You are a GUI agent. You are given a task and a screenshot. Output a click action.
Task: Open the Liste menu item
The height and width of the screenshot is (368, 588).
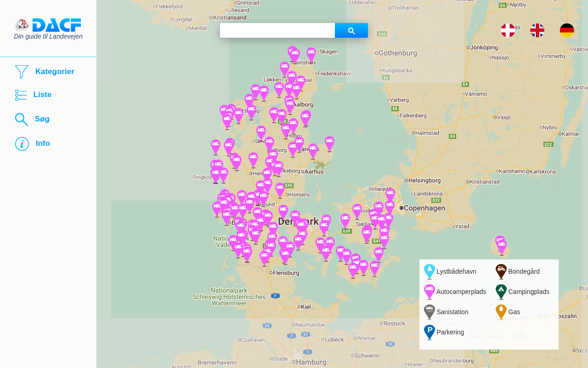(x=42, y=95)
